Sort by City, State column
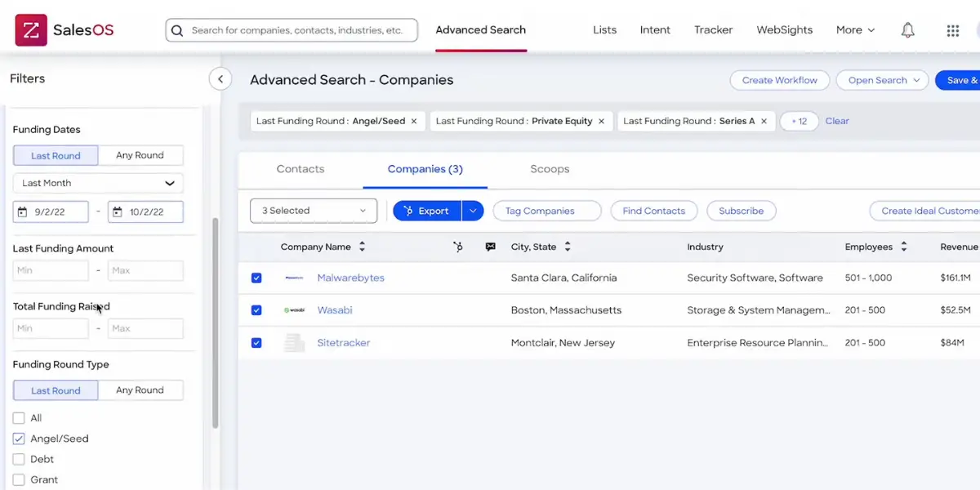Image resolution: width=980 pixels, height=490 pixels. (568, 247)
